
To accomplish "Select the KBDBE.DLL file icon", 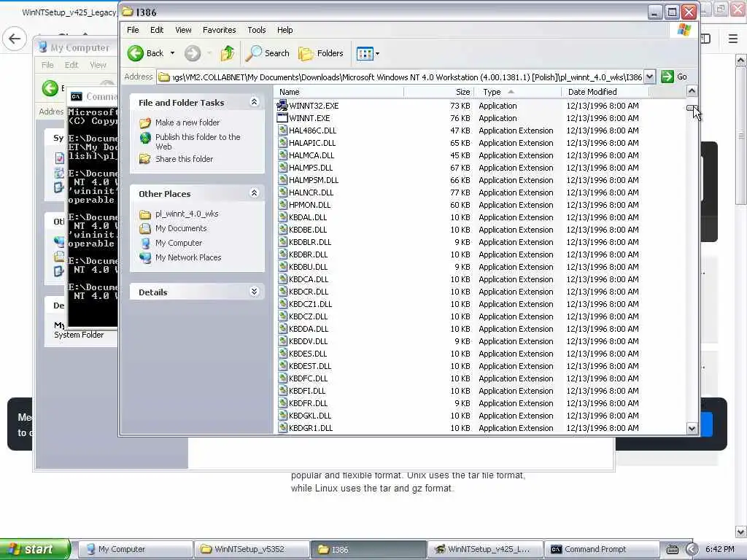I will (x=282, y=229).
